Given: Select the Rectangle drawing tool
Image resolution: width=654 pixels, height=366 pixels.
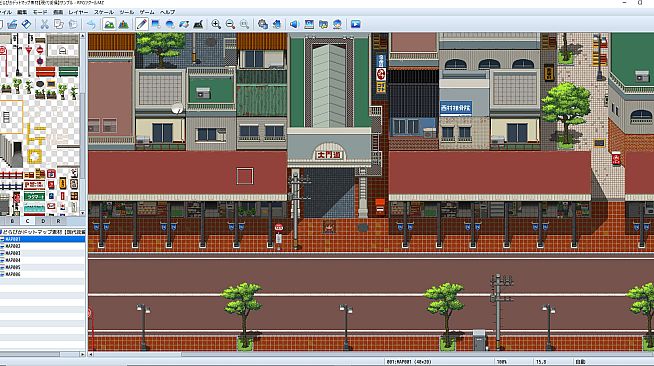Looking at the screenshot, I should (156, 24).
